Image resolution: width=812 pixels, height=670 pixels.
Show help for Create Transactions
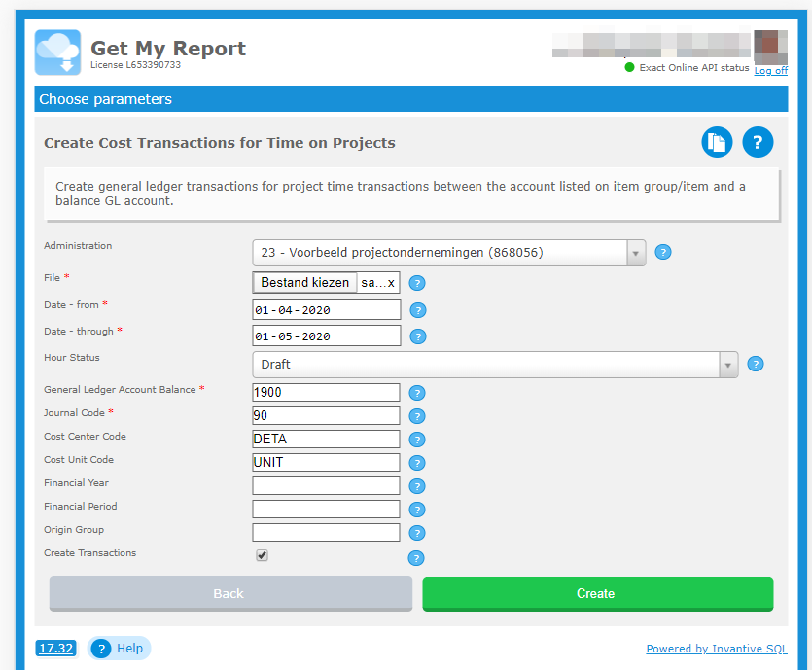coord(416,558)
